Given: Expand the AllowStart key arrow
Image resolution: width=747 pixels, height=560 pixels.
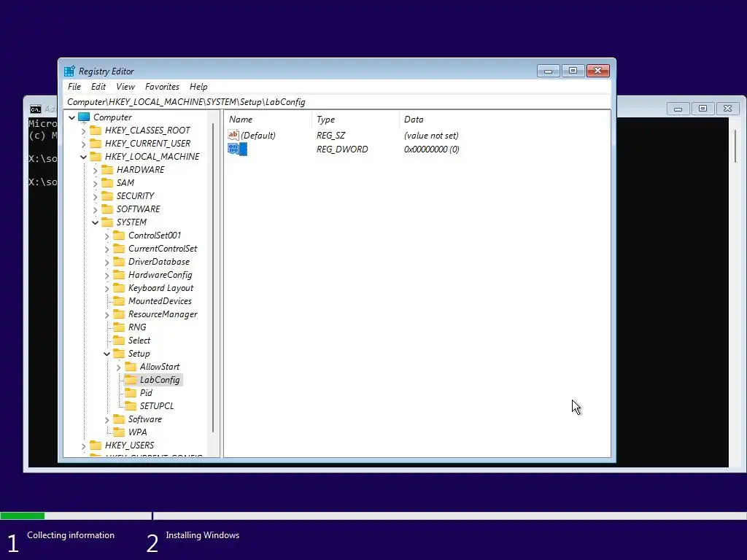Looking at the screenshot, I should pos(119,367).
